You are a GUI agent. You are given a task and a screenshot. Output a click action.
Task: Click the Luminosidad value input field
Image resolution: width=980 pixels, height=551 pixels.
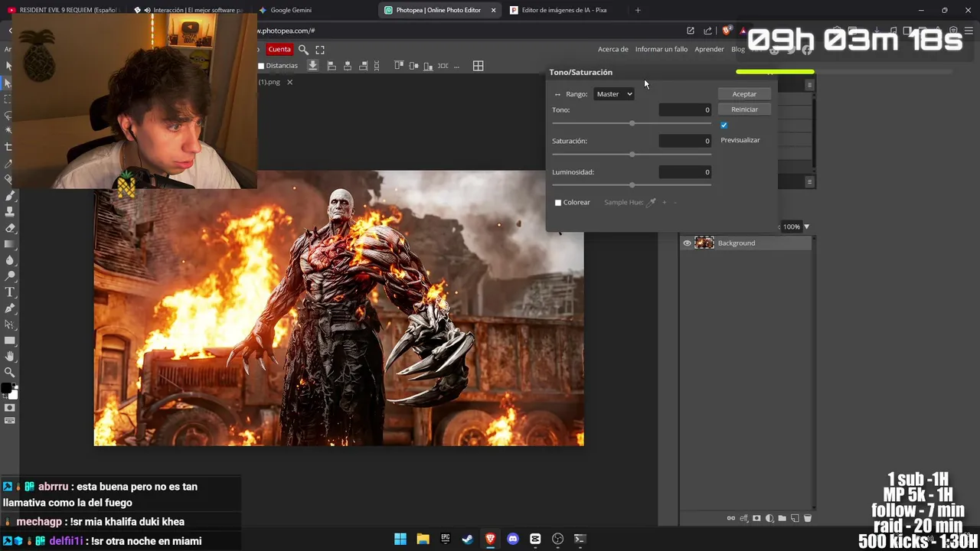click(x=685, y=172)
